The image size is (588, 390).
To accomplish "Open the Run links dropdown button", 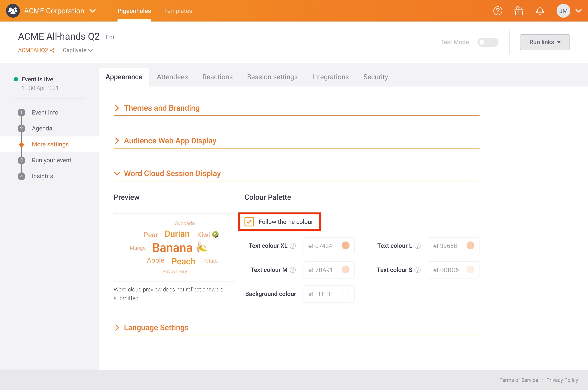I will 545,42.
